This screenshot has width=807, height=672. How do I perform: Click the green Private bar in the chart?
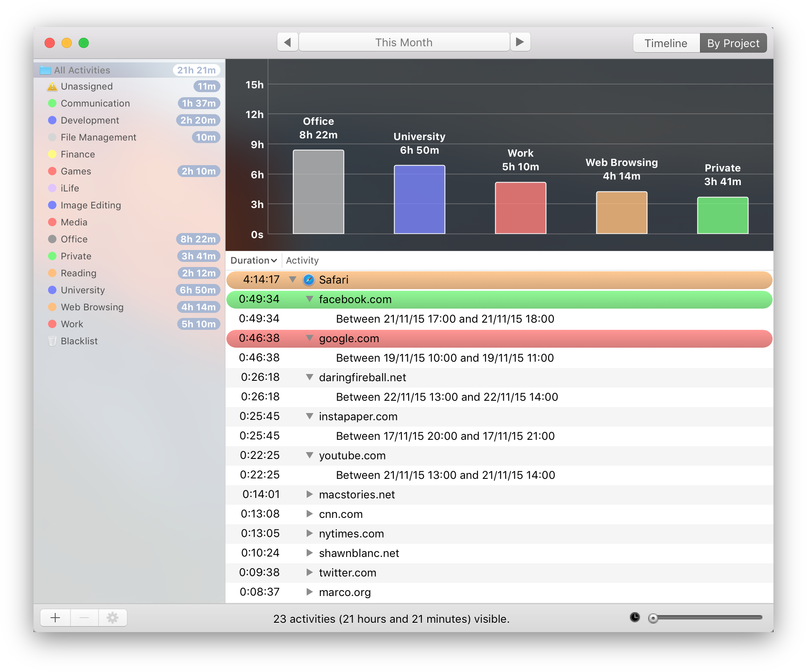pyautogui.click(x=723, y=215)
